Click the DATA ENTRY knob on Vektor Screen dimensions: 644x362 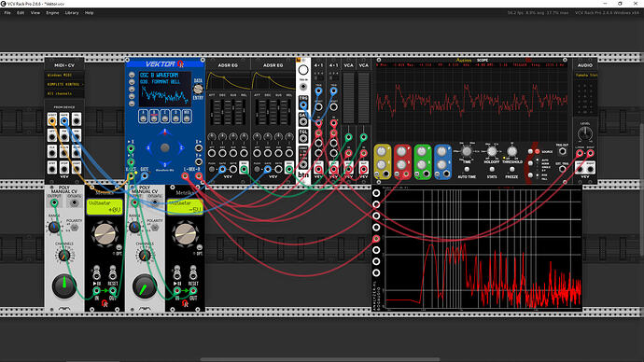[x=199, y=89]
